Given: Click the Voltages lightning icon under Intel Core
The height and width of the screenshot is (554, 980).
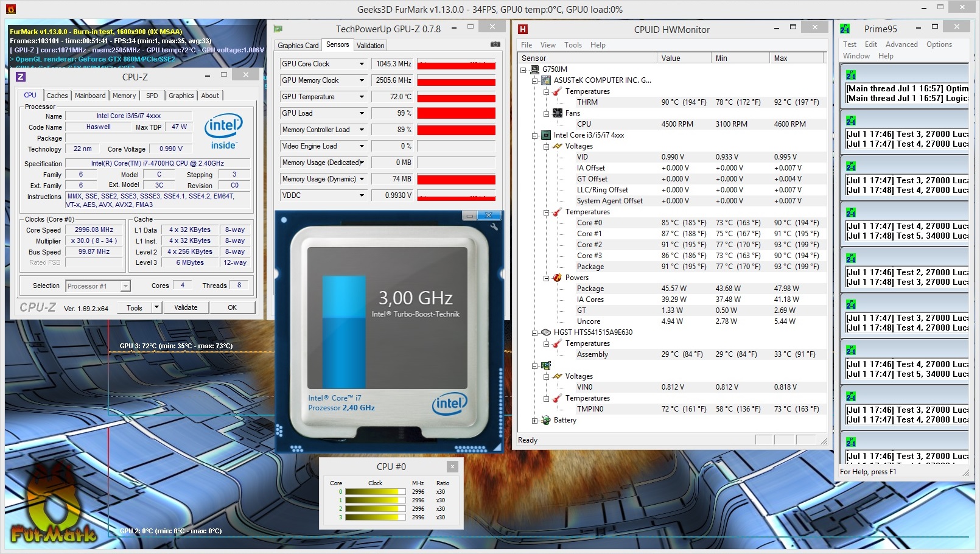Looking at the screenshot, I should click(x=558, y=146).
